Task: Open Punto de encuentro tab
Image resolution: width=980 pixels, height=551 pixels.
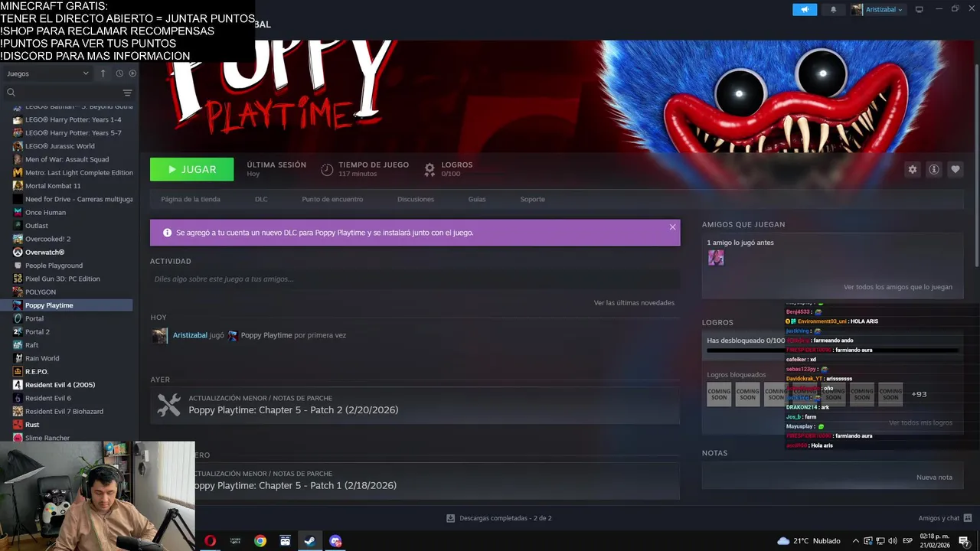Action: pyautogui.click(x=332, y=199)
